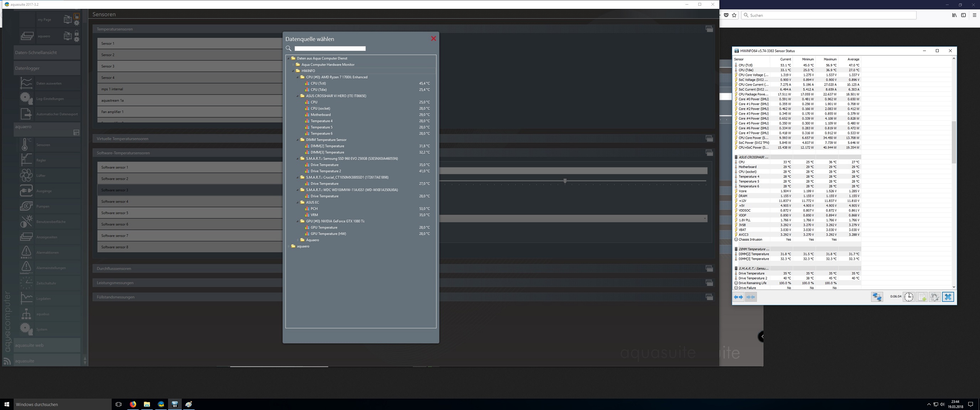Close HWiNFO sensors with blue X
The height and width of the screenshot is (410, 980).
948,297
